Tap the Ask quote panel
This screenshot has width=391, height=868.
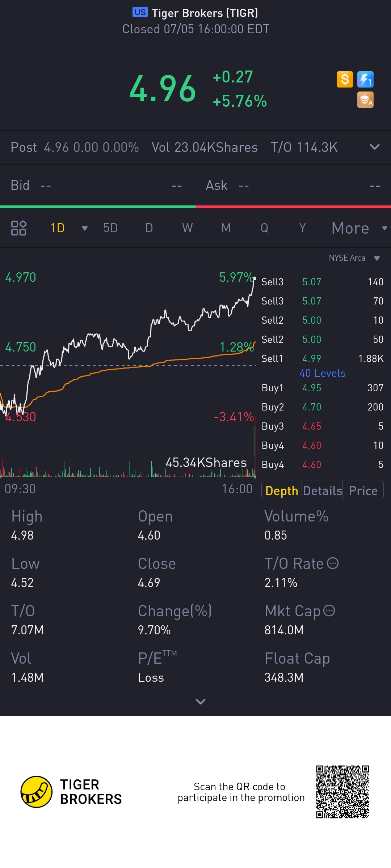(292, 185)
